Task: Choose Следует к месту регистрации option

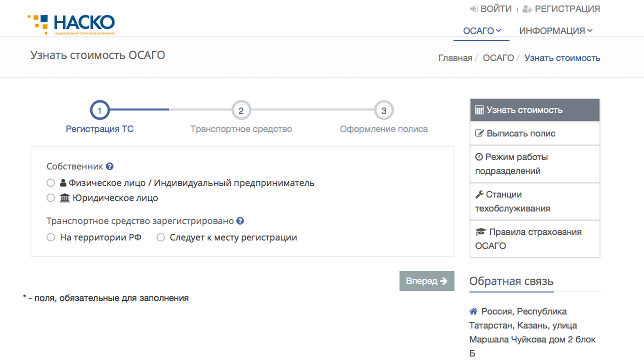Action: click(x=160, y=237)
